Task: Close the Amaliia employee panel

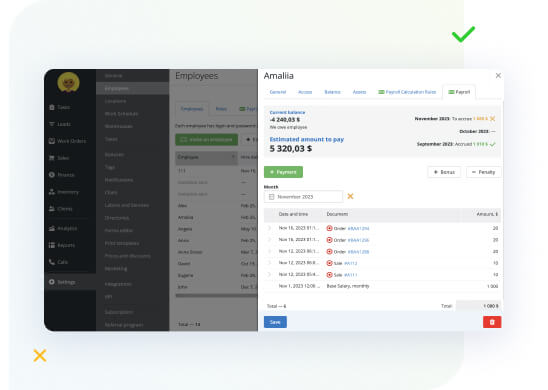Action: [x=498, y=75]
